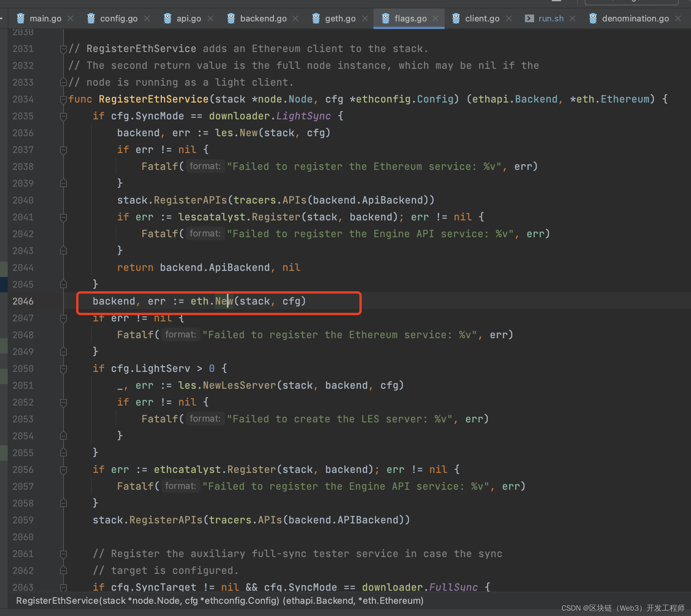Screen dimensions: 691x616
Task: Click the Go gopher icon on main.go tab
Action: [21, 18]
